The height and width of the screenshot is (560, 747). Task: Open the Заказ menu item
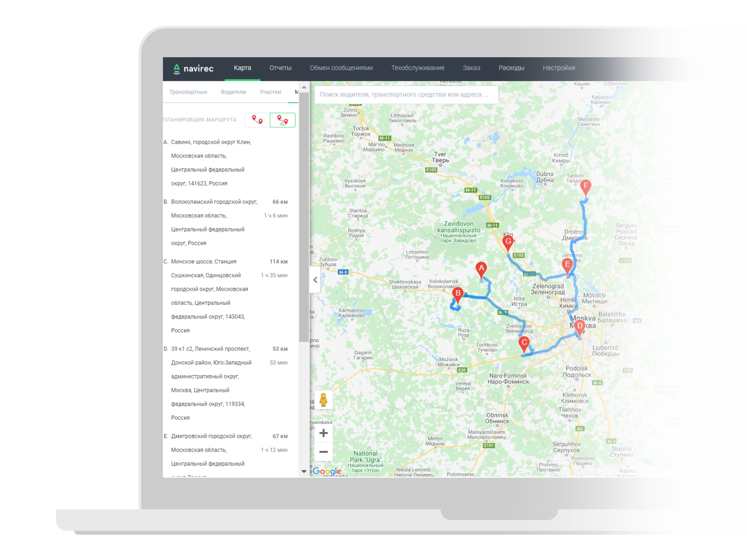[x=471, y=68]
